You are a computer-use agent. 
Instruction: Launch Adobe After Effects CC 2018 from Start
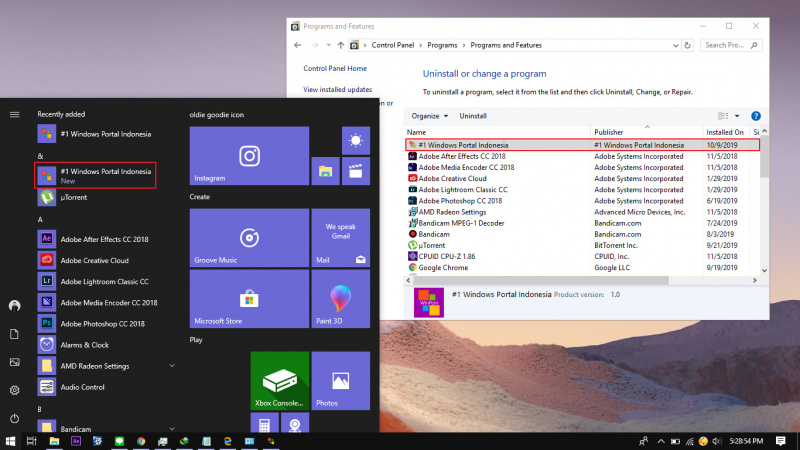point(105,239)
